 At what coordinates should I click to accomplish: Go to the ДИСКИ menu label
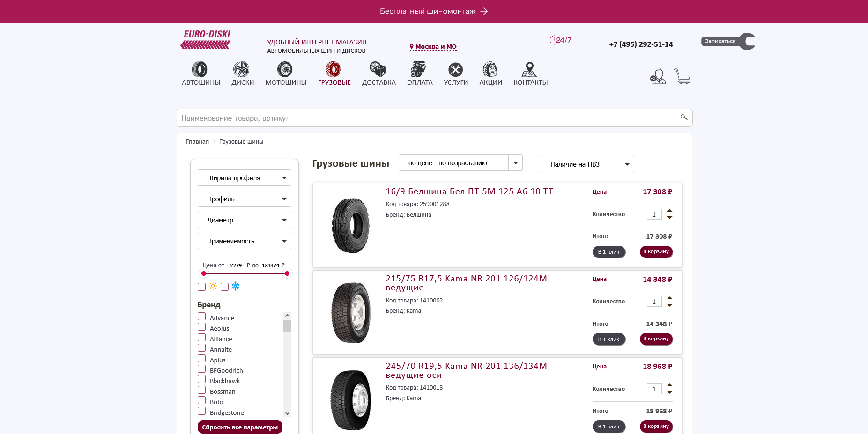[243, 82]
